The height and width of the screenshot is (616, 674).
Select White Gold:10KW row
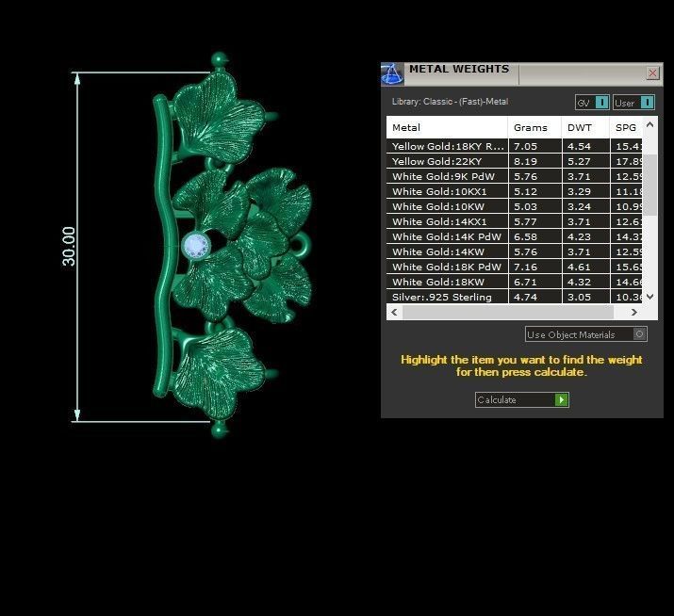click(515, 206)
